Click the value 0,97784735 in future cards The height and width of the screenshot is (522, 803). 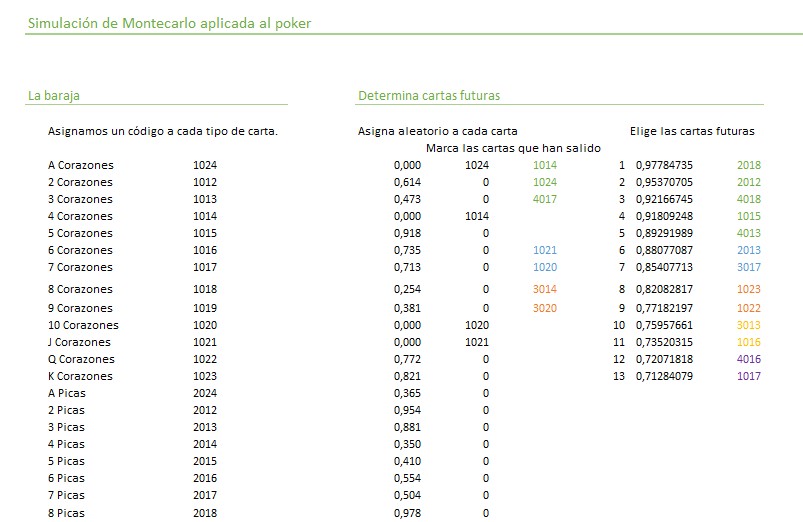664,165
